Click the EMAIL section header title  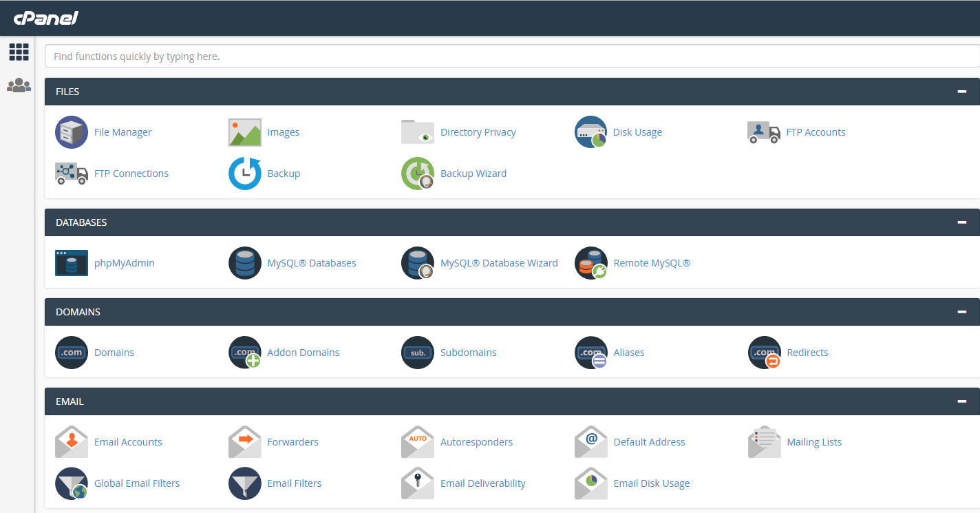pos(70,401)
